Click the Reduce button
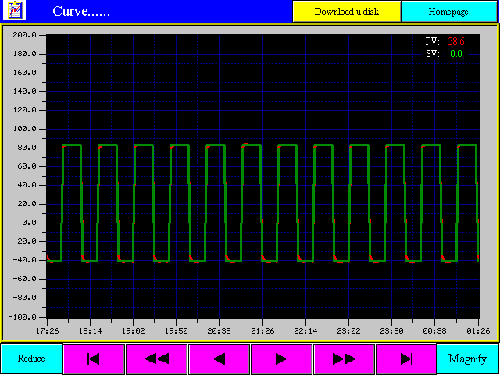The height and width of the screenshot is (375, 500). (x=31, y=359)
